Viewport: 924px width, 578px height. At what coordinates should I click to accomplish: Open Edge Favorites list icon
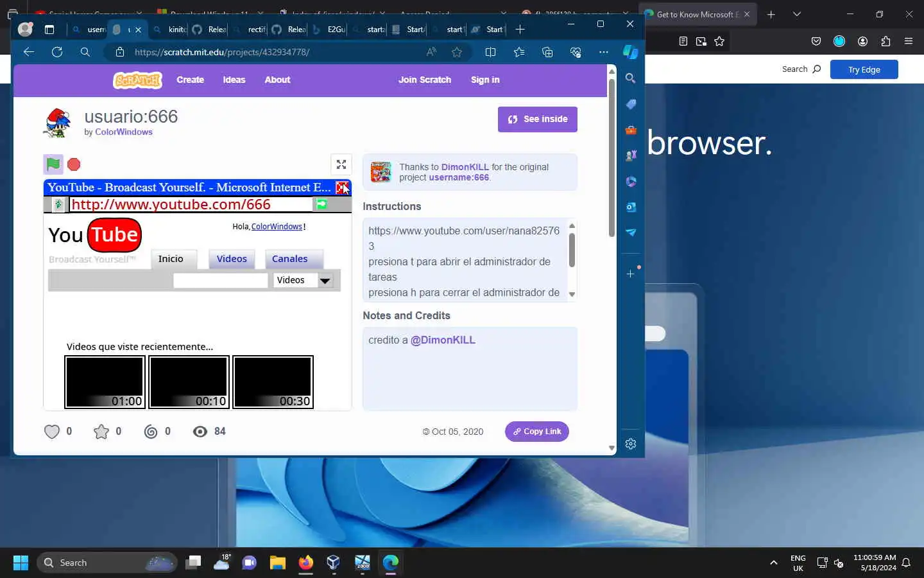click(x=519, y=52)
